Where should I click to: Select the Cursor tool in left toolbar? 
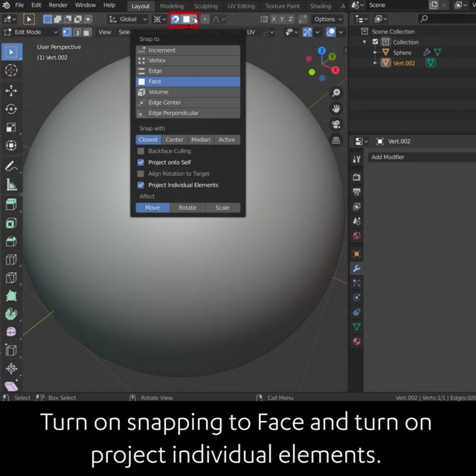click(x=11, y=70)
